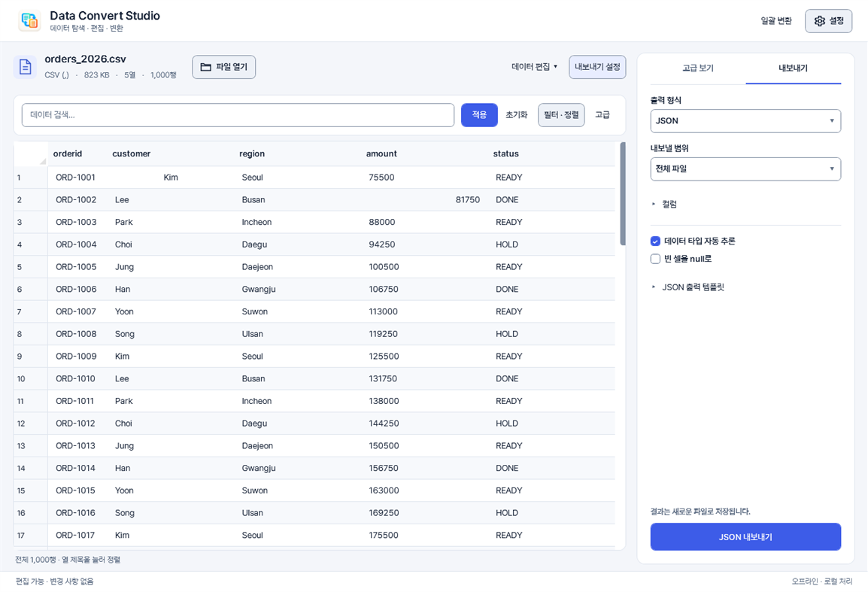The width and height of the screenshot is (868, 592).
Task: Click the 초기화 reset button
Action: pos(517,115)
